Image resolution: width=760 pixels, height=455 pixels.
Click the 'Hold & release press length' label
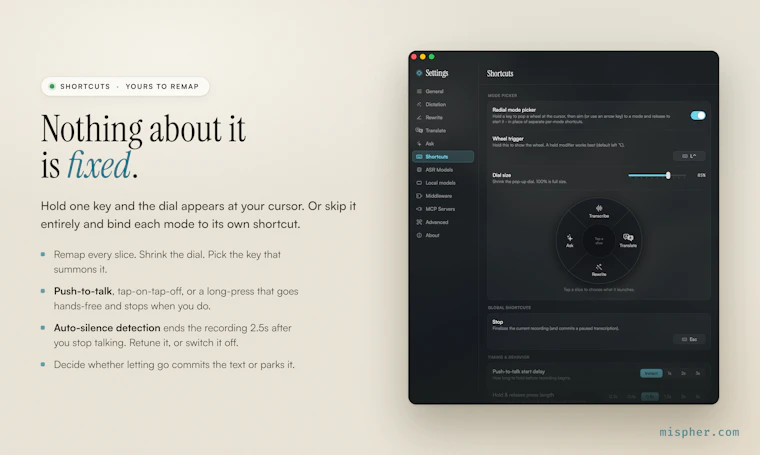tap(523, 395)
